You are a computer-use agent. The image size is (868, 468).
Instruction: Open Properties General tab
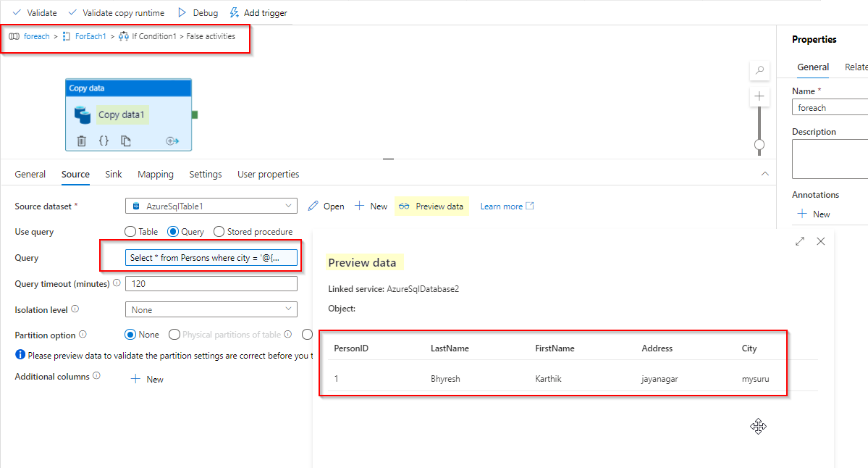coord(813,67)
